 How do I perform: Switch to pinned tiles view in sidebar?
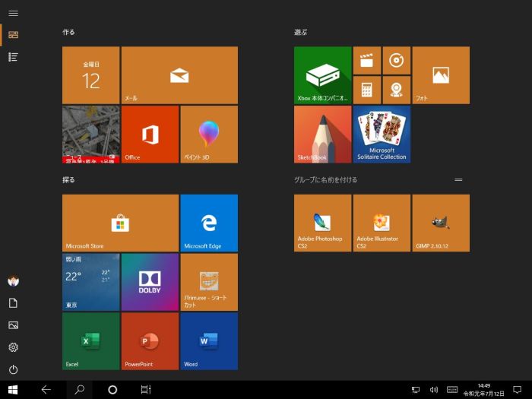(x=13, y=34)
